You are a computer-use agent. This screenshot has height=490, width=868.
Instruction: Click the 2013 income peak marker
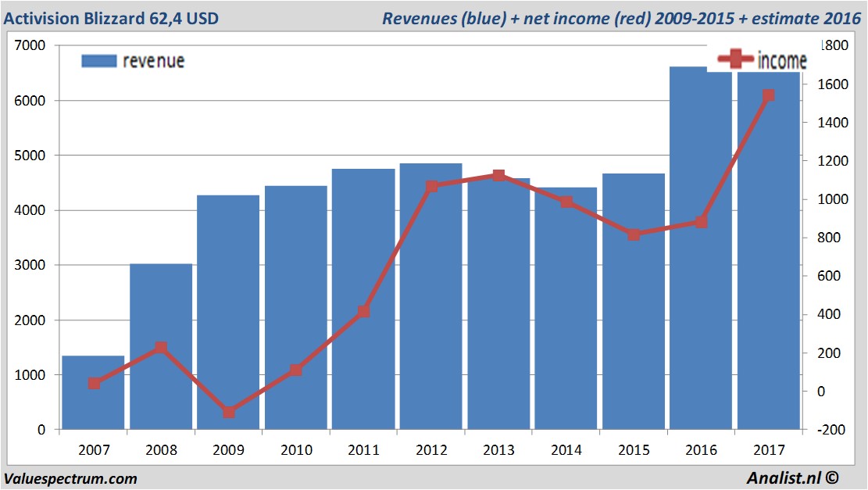pyautogui.click(x=498, y=176)
